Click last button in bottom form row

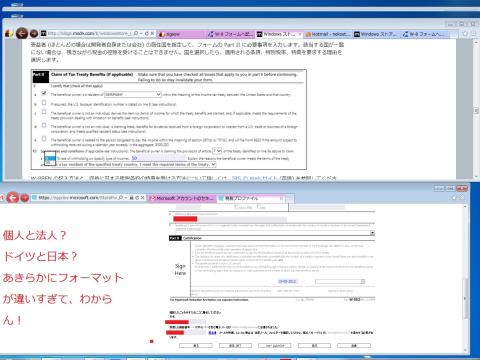pyautogui.click(x=354, y=346)
